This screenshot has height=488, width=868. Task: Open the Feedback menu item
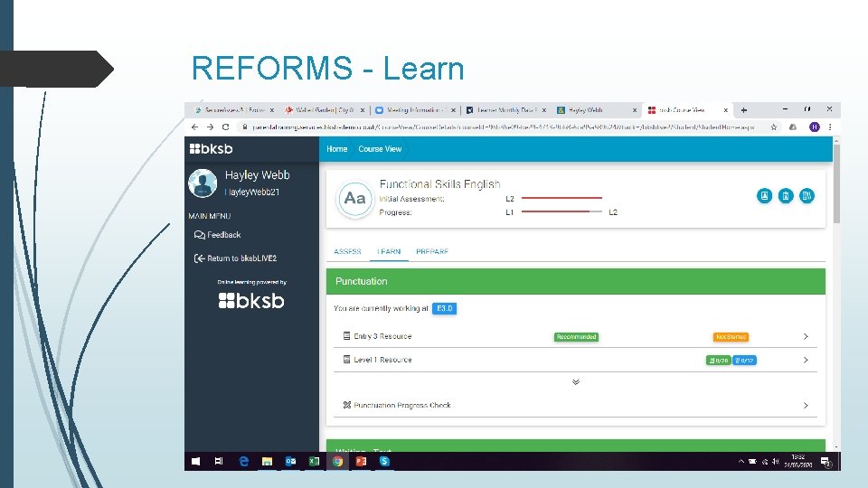click(x=218, y=235)
